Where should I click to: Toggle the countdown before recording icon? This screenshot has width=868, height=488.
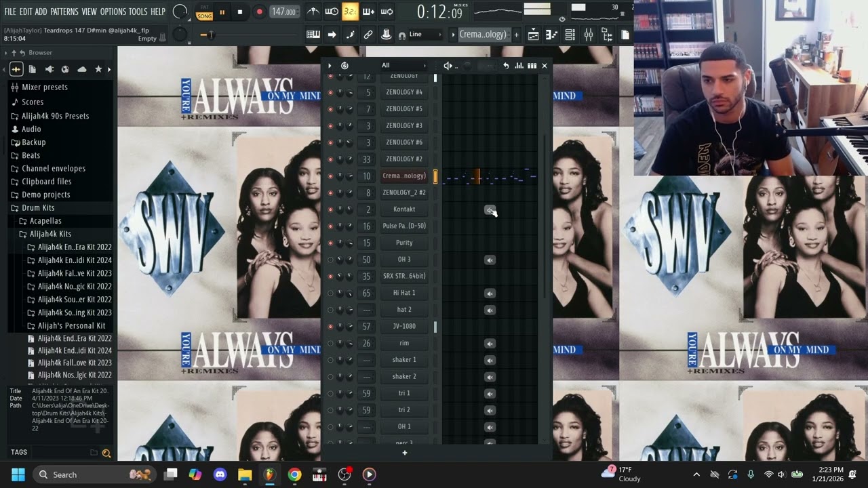(x=332, y=12)
